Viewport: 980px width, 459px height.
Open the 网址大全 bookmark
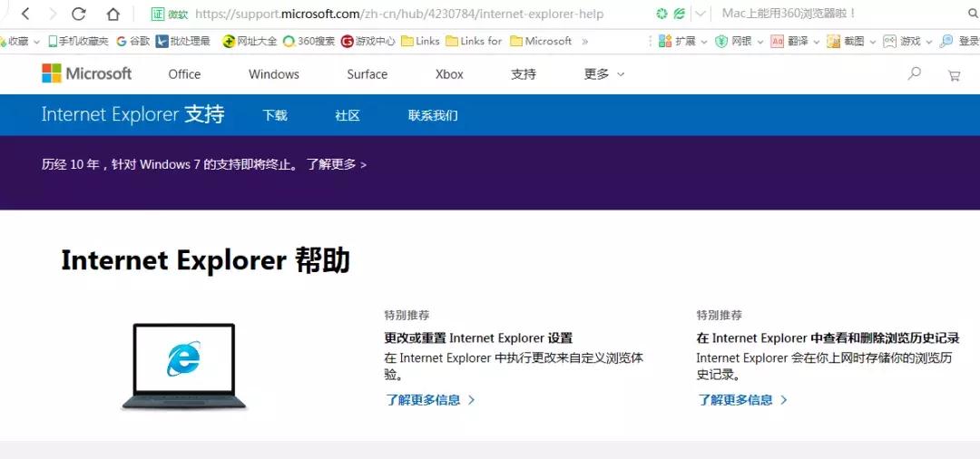pyautogui.click(x=250, y=41)
